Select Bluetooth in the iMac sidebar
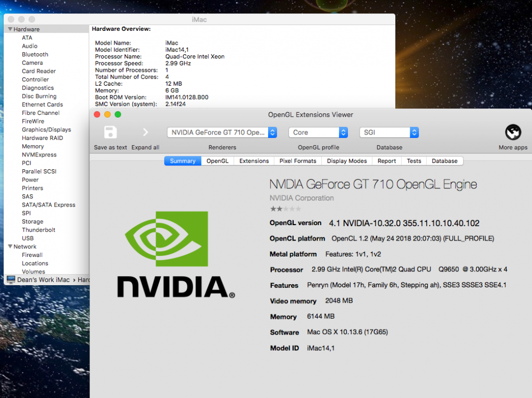The image size is (532, 398). click(x=35, y=54)
